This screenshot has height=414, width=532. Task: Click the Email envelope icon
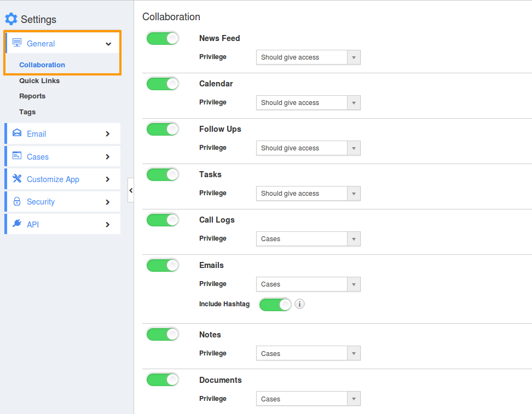17,133
